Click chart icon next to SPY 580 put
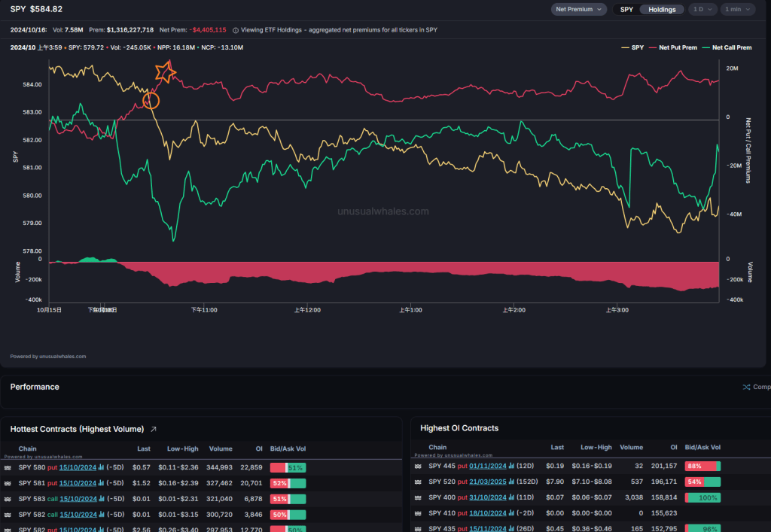 [x=102, y=467]
